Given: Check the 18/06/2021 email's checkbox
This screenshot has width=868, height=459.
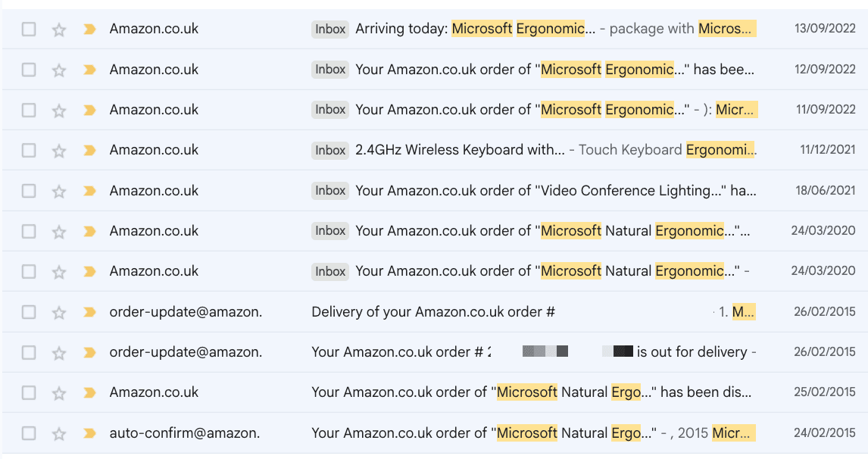Looking at the screenshot, I should pos(29,190).
